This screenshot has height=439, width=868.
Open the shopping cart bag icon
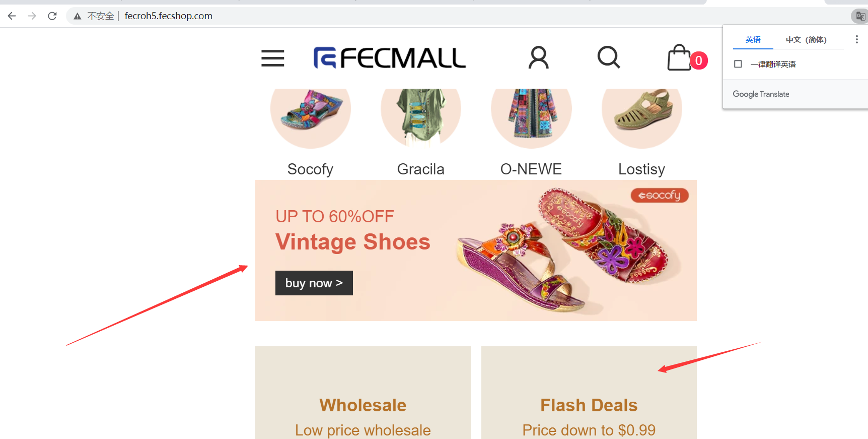point(680,58)
